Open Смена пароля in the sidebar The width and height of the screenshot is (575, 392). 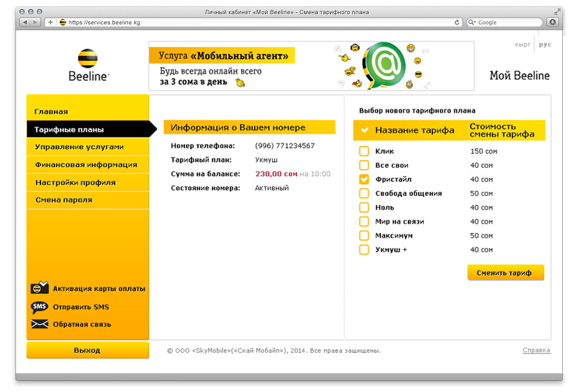[87, 200]
